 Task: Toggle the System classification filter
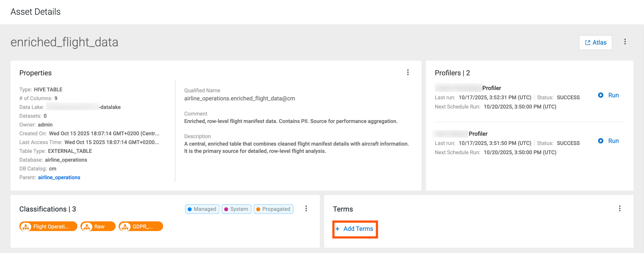[236, 209]
